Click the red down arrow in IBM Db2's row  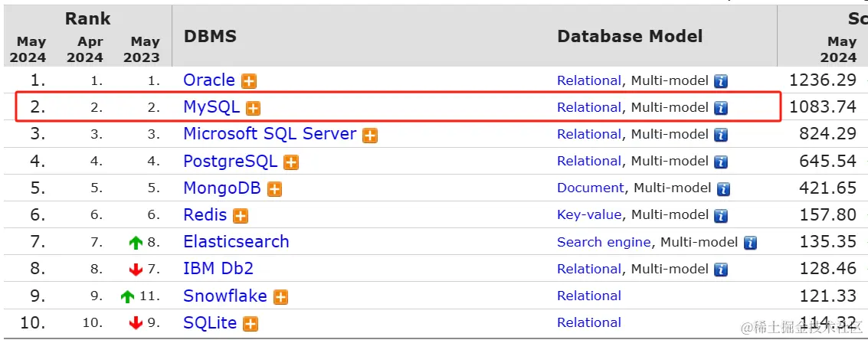tap(136, 270)
